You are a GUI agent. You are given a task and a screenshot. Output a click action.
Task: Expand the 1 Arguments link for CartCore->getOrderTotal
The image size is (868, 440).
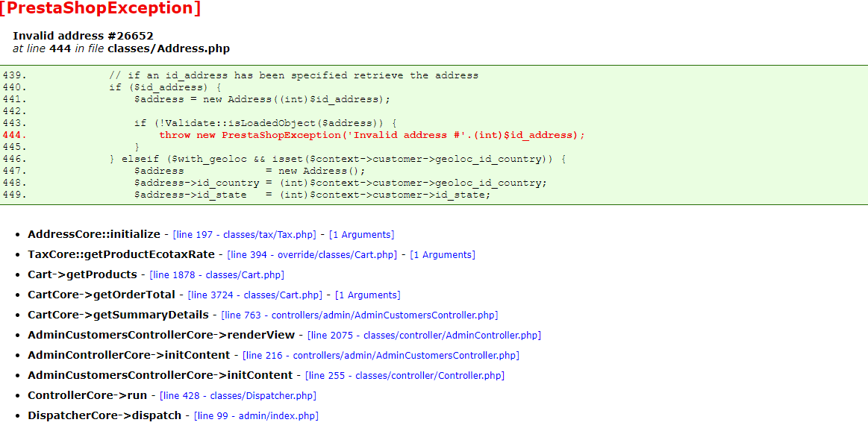(x=367, y=295)
